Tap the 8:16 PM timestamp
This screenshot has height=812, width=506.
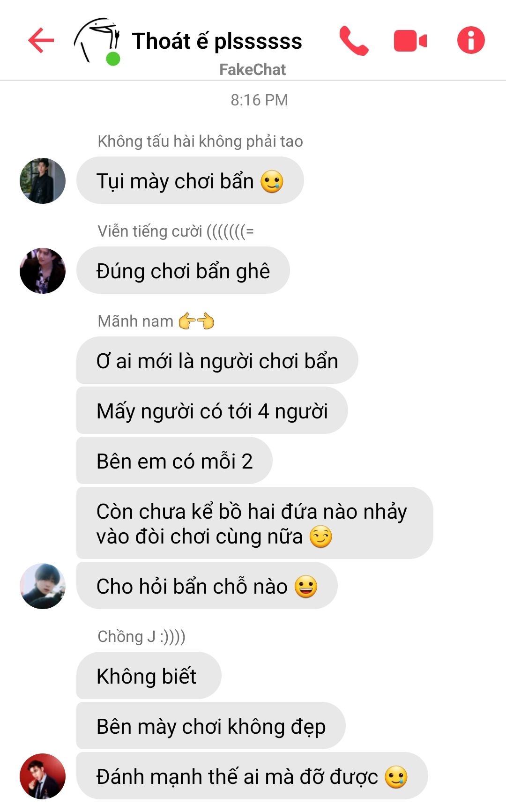(259, 100)
